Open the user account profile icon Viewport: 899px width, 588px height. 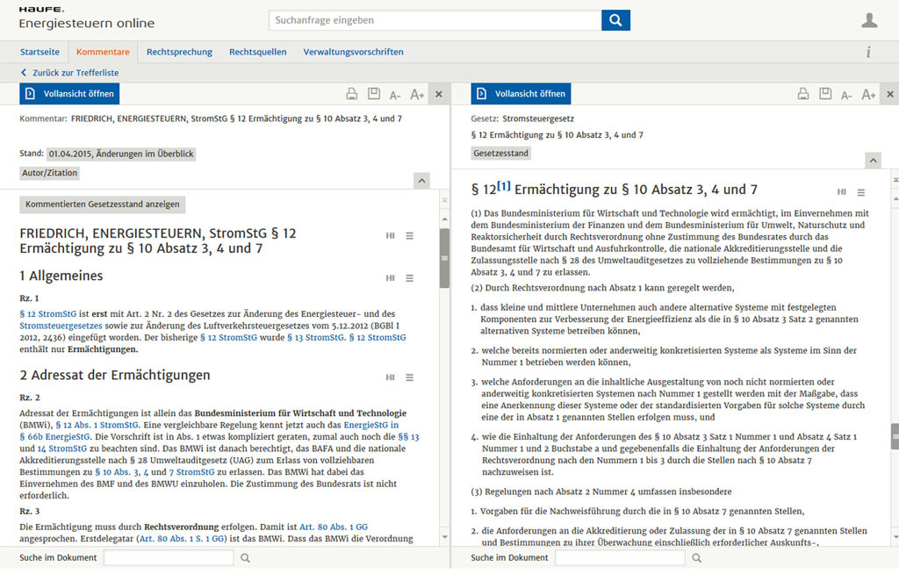point(869,20)
